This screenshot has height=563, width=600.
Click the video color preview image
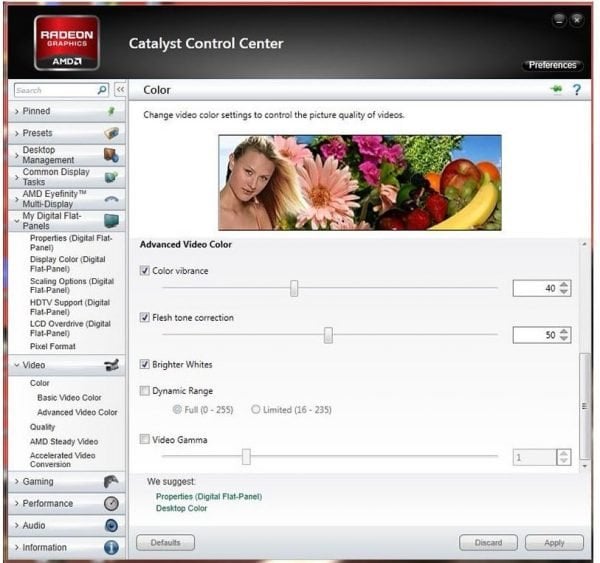[x=360, y=182]
